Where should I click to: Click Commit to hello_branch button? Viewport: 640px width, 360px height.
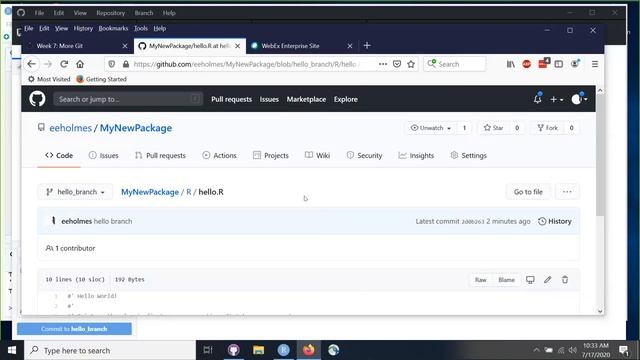pos(74,329)
